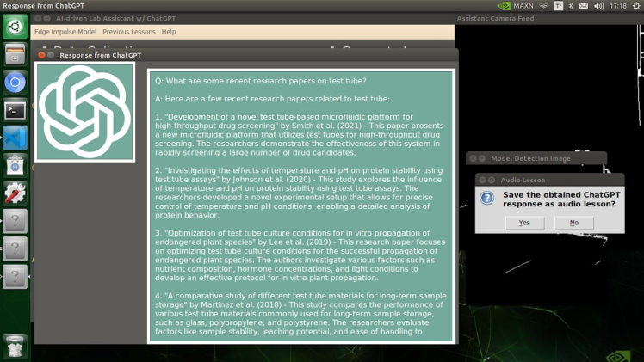Click the NVIDIA MAXN power mode indicator
This screenshot has height=362, width=644.
point(516,6)
